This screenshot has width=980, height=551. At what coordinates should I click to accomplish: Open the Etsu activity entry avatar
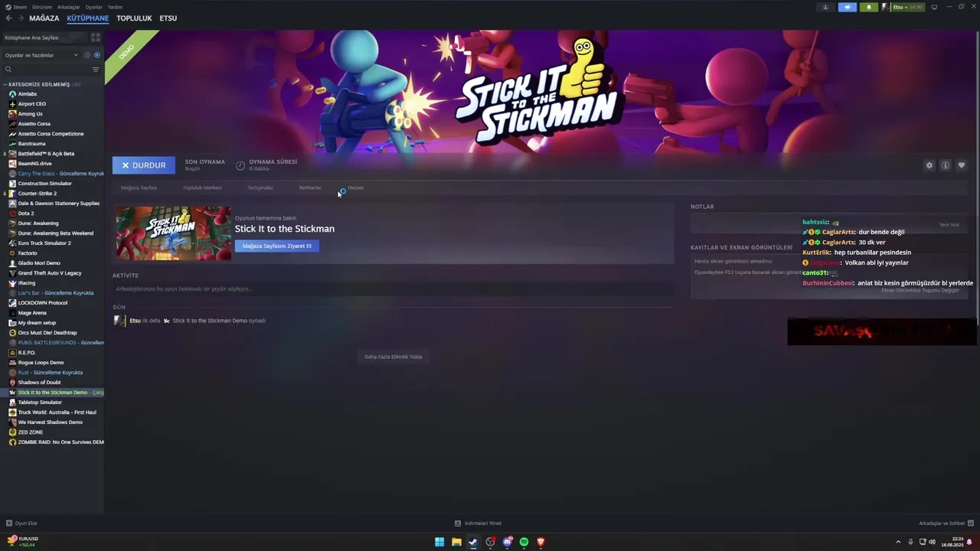[x=119, y=321]
